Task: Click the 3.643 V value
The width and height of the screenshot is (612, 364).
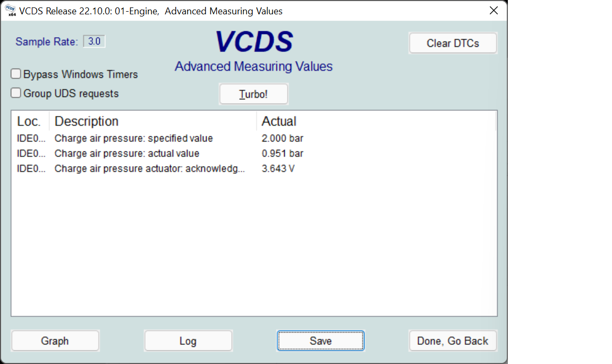Action: click(278, 169)
